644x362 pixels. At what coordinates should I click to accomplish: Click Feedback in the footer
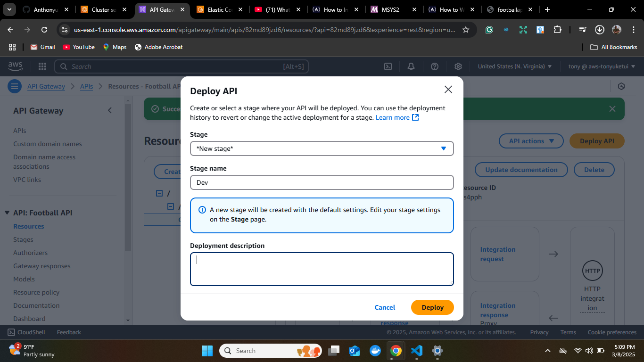coord(69,332)
